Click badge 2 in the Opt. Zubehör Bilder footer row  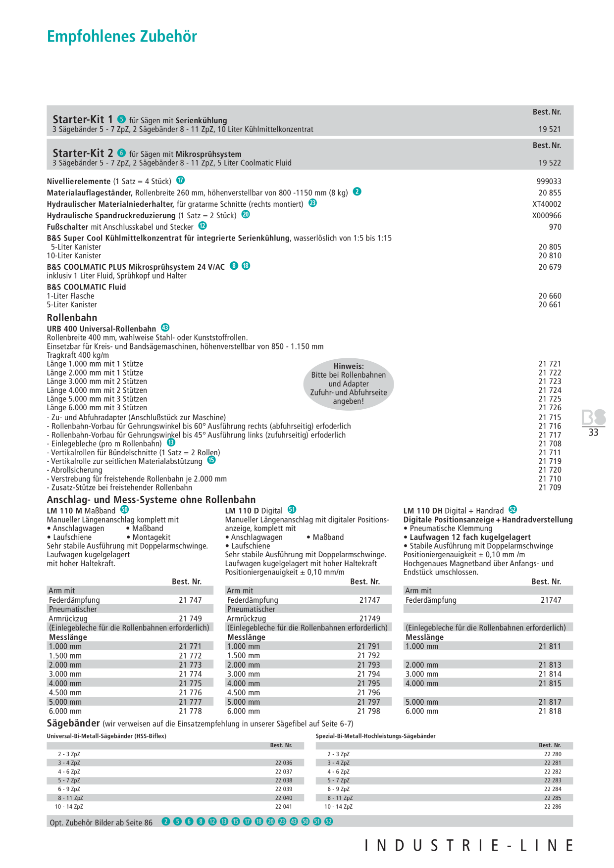click(166, 821)
